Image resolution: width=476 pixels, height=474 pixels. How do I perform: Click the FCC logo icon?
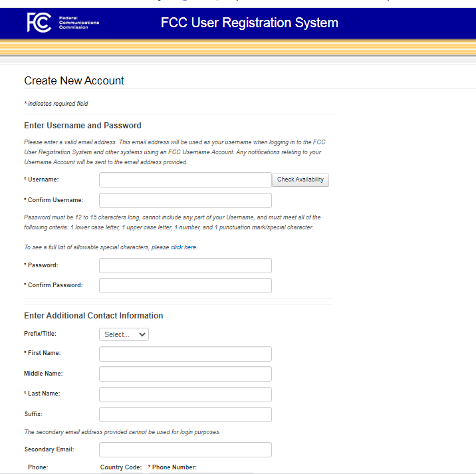(39, 23)
